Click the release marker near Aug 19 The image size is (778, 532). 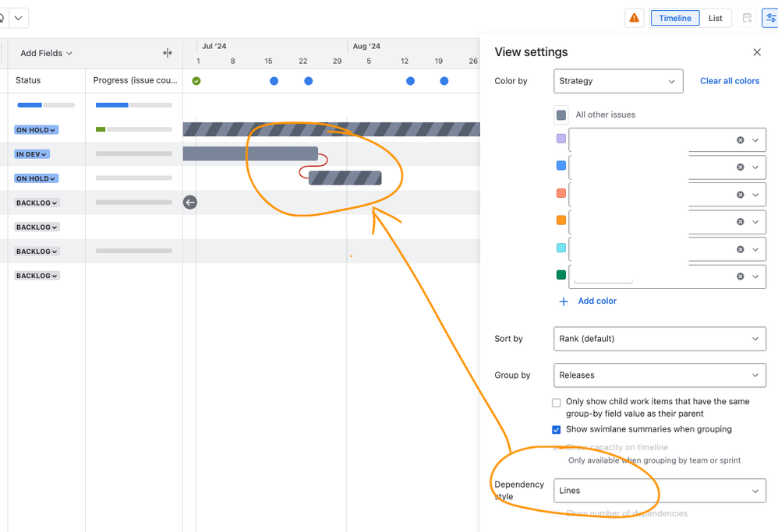tap(444, 81)
